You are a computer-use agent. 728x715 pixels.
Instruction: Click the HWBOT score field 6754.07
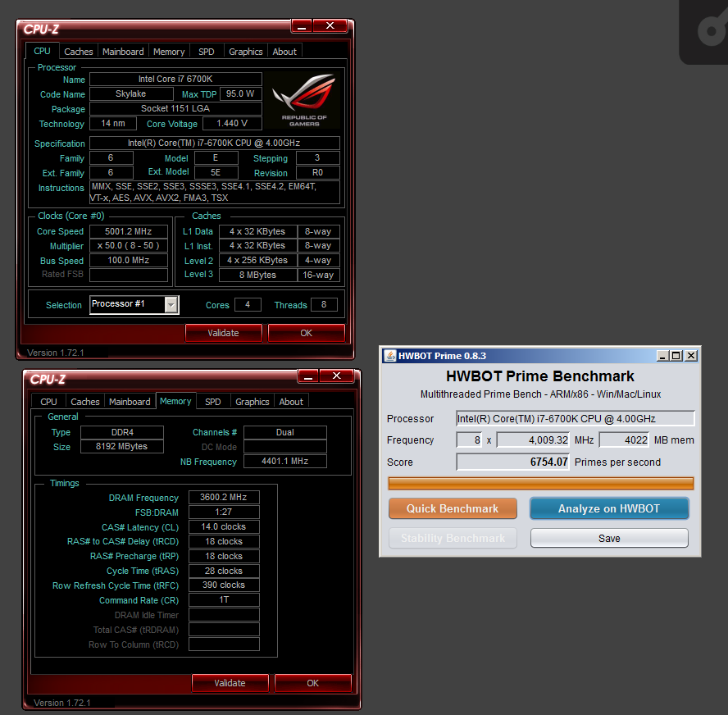(x=513, y=462)
